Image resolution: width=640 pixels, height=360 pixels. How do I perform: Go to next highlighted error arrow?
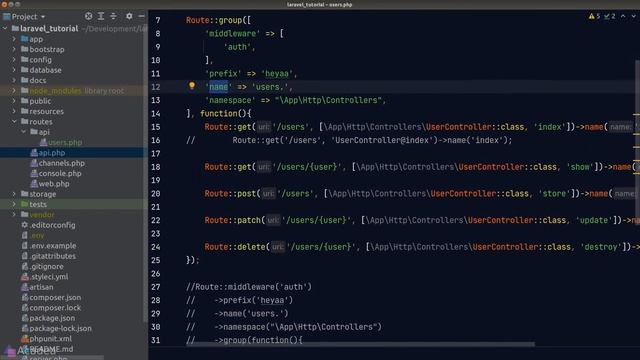click(633, 16)
